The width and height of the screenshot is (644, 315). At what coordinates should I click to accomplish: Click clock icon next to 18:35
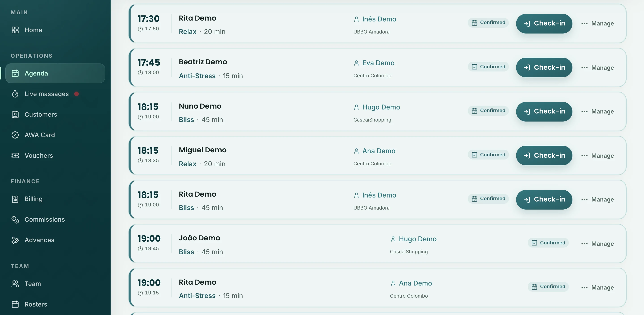[x=140, y=161]
